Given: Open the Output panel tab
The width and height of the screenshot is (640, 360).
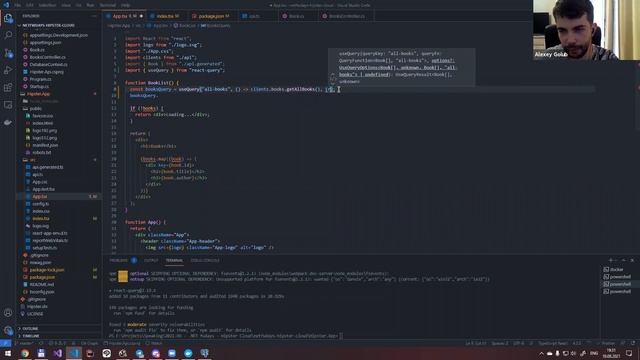Looking at the screenshot, I should pos(151,260).
